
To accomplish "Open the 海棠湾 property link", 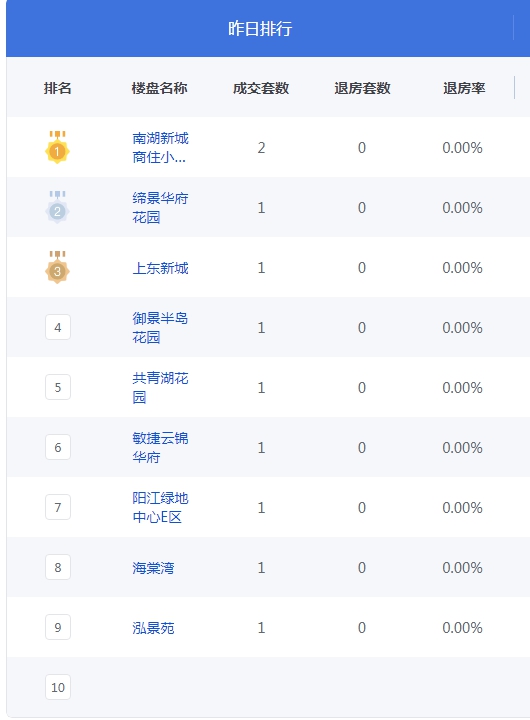I will (x=153, y=568).
